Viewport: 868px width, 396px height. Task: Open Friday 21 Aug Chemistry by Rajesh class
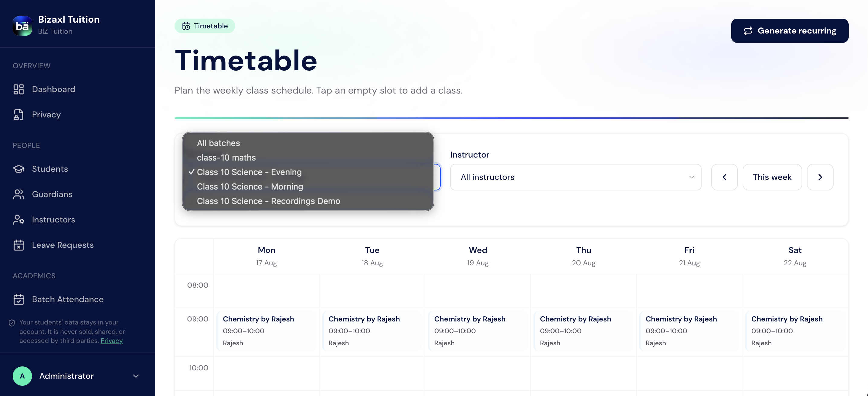[690, 331]
